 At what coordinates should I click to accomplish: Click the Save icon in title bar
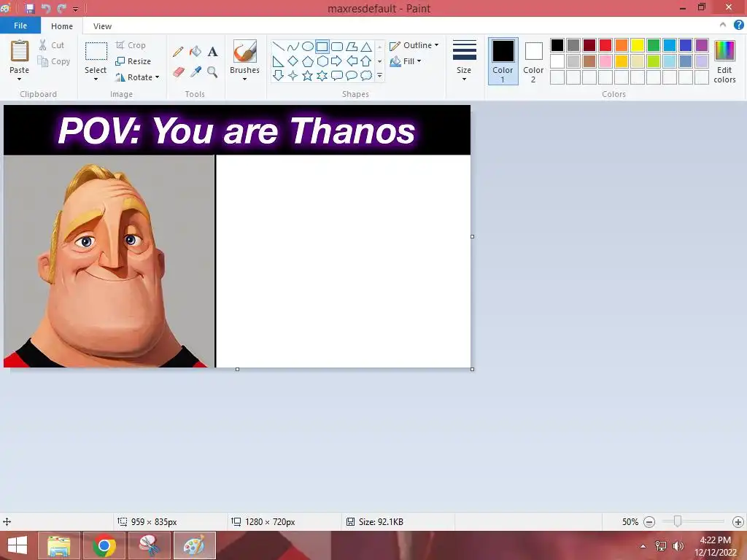pyautogui.click(x=29, y=8)
